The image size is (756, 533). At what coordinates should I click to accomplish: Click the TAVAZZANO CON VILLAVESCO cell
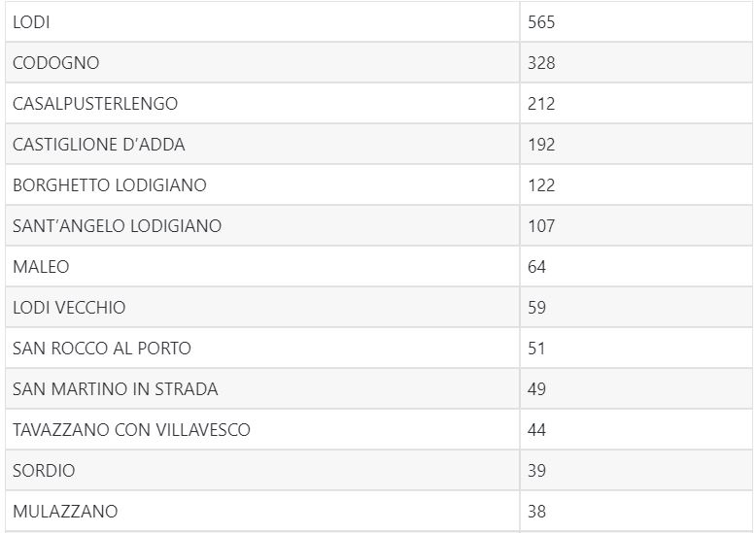click(131, 430)
